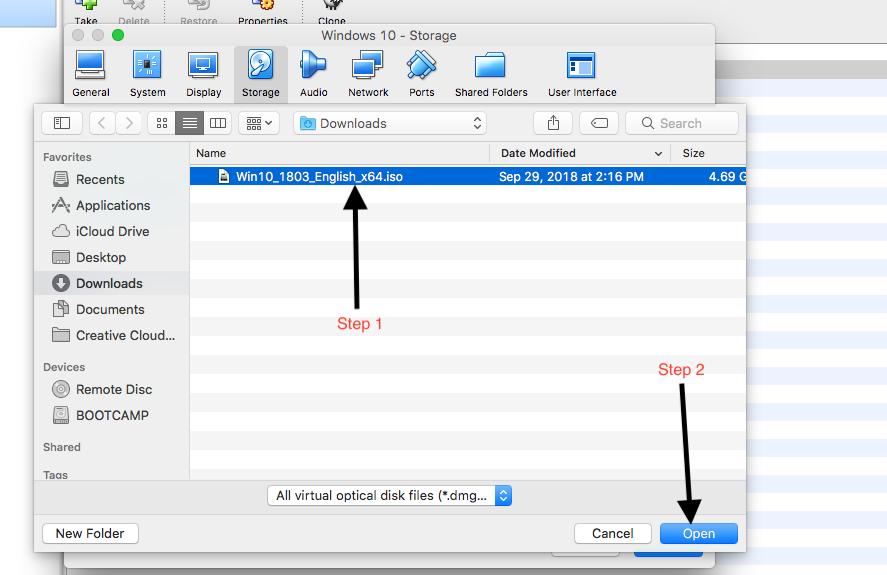Open iCloud Drive in the sidebar
The height and width of the screenshot is (575, 887).
(x=112, y=231)
